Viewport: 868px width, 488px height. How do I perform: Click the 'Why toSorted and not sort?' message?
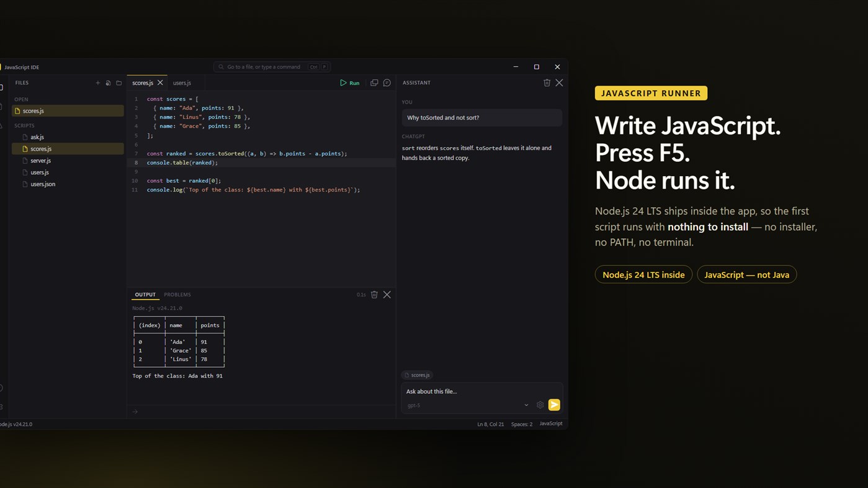(481, 118)
